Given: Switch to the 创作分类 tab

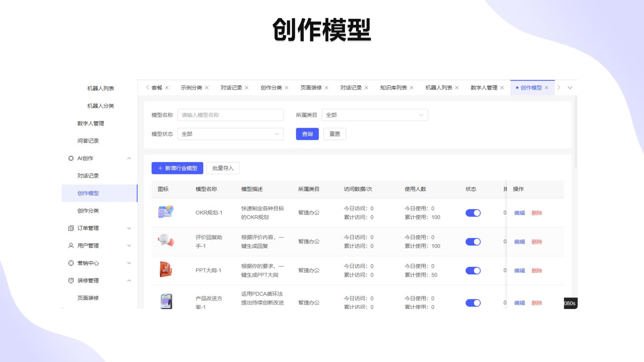Looking at the screenshot, I should tap(271, 88).
